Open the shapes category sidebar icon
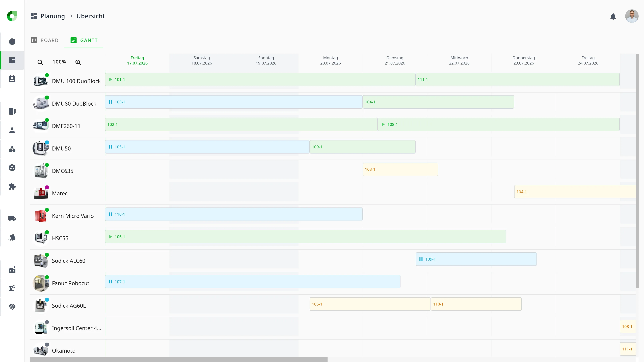This screenshot has width=644, height=362. tap(12, 149)
